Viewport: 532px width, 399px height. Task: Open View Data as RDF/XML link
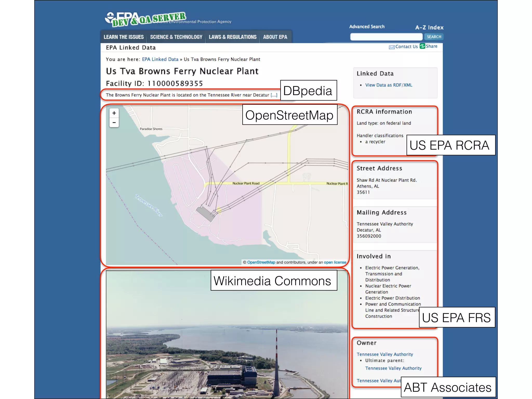pos(389,85)
